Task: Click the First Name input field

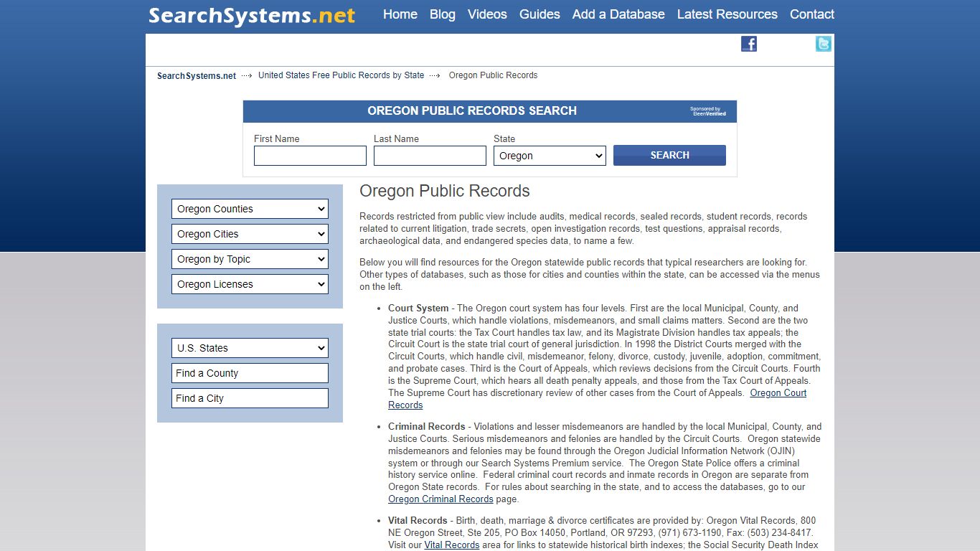Action: tap(310, 156)
